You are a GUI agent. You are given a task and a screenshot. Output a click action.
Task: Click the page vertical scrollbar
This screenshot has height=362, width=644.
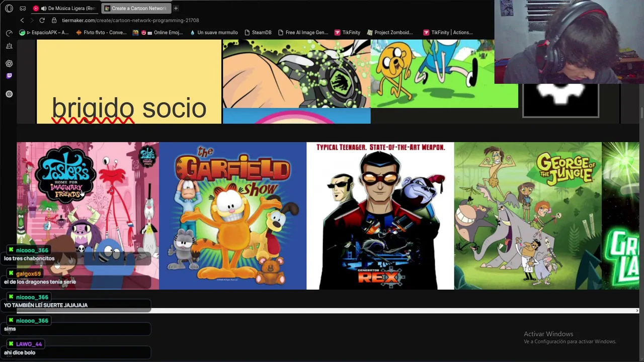[641, 113]
